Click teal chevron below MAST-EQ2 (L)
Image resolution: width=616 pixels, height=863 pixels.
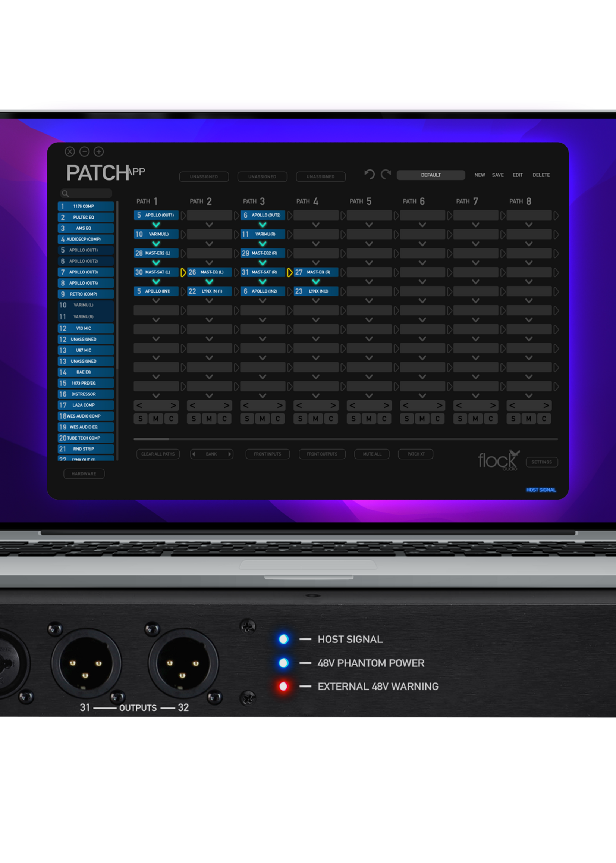(x=156, y=263)
